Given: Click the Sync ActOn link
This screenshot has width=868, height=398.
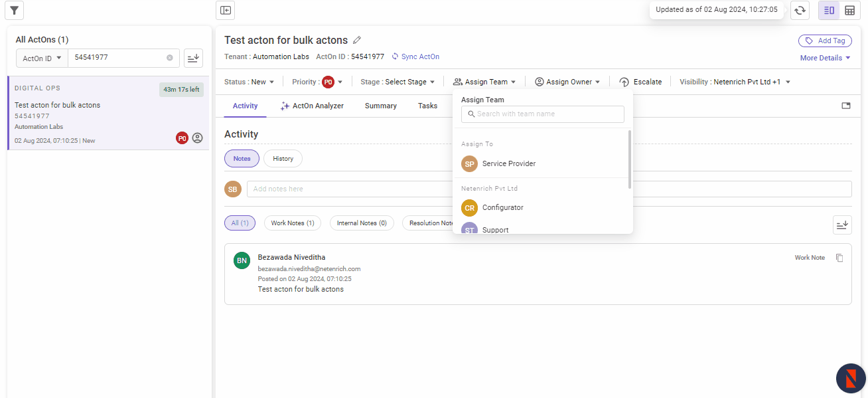Looking at the screenshot, I should tap(415, 57).
